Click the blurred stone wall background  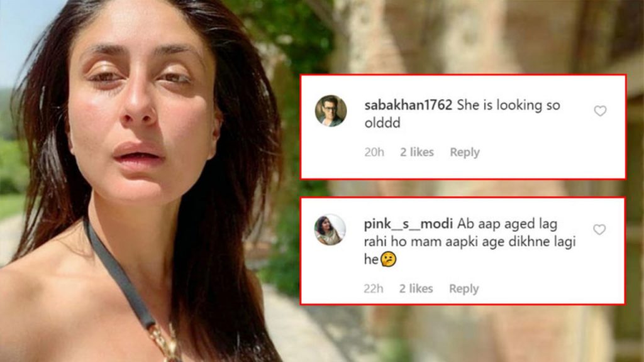[x=472, y=37]
